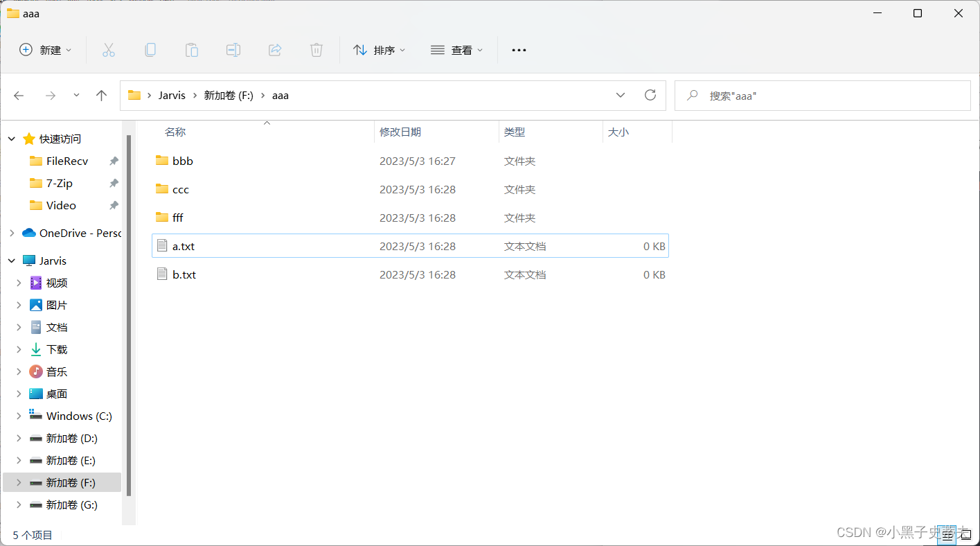Sort by 名称 column header

click(175, 132)
